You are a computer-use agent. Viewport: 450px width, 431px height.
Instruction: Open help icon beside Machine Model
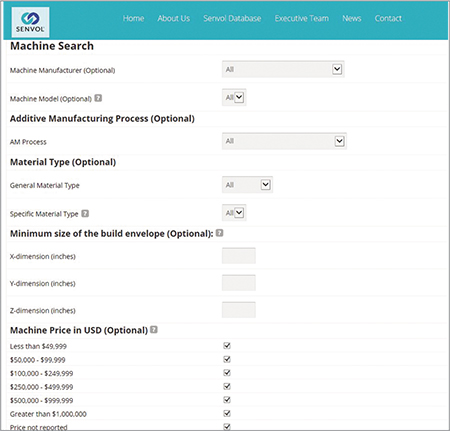[x=98, y=98]
